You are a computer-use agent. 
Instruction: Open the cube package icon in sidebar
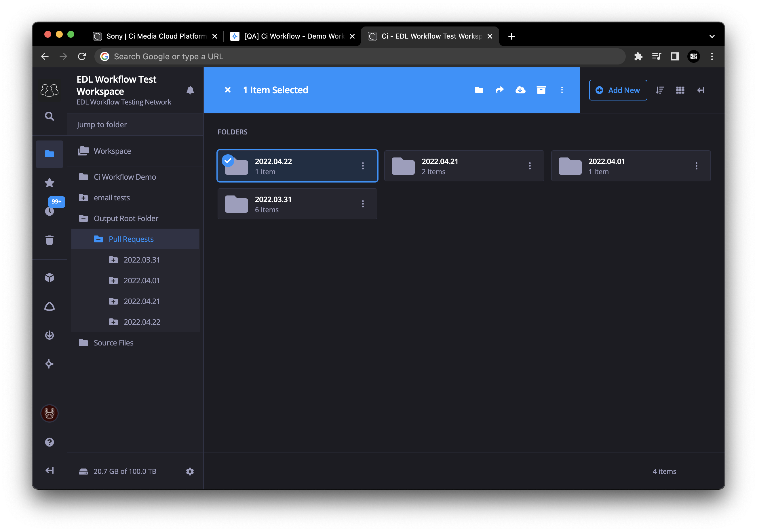pyautogui.click(x=50, y=278)
